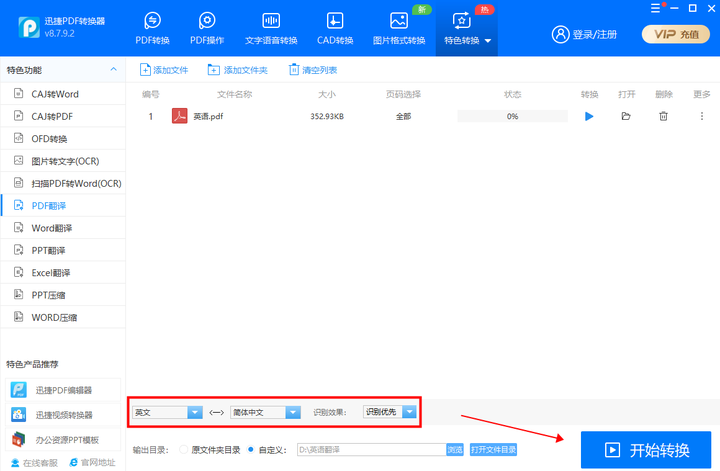Screen dimensions: 720x471
Task: Click the 迅捷PDF转换器 app logo
Action: [29, 27]
